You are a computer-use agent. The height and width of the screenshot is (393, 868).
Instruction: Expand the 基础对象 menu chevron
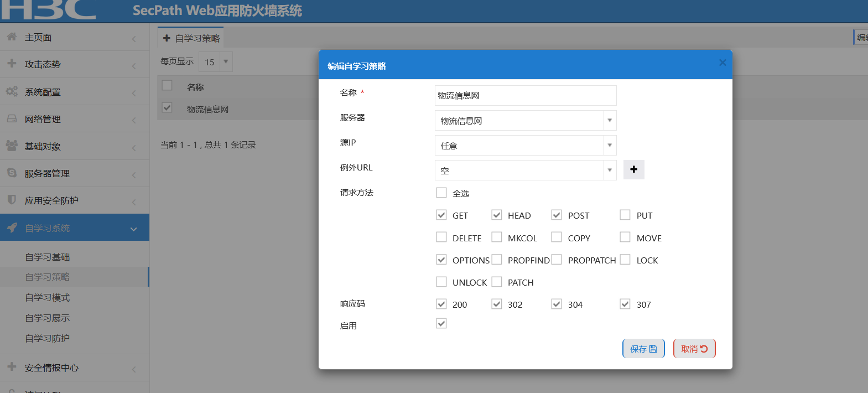point(134,148)
